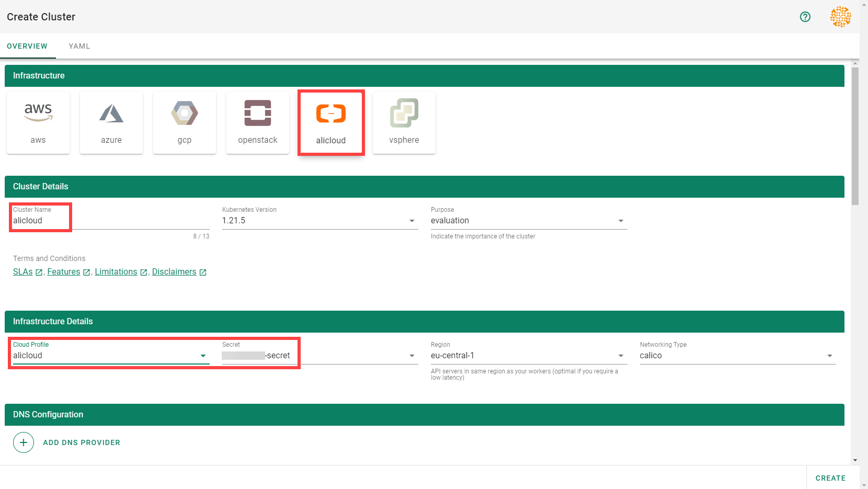Pick the OpenStack infrastructure tile
The width and height of the screenshot is (868, 489).
pyautogui.click(x=258, y=123)
